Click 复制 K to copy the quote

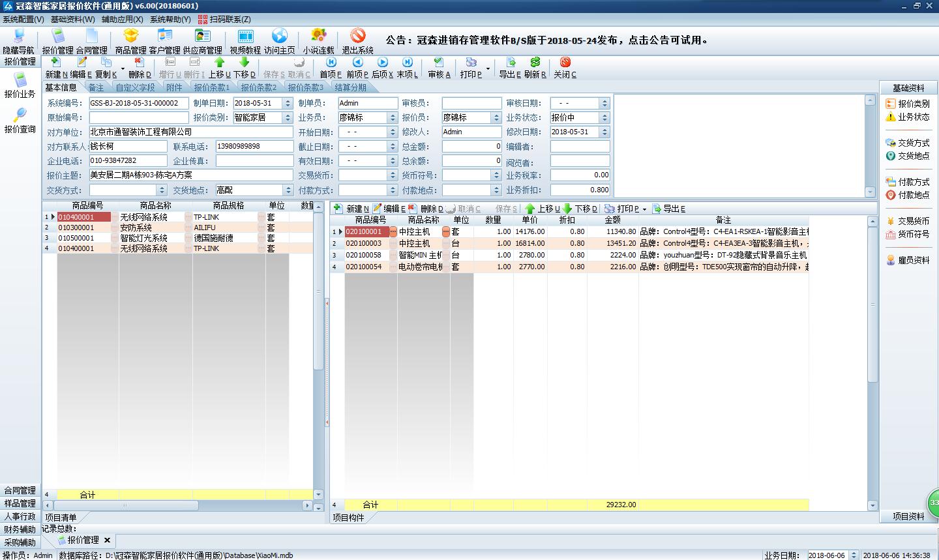coord(106,68)
